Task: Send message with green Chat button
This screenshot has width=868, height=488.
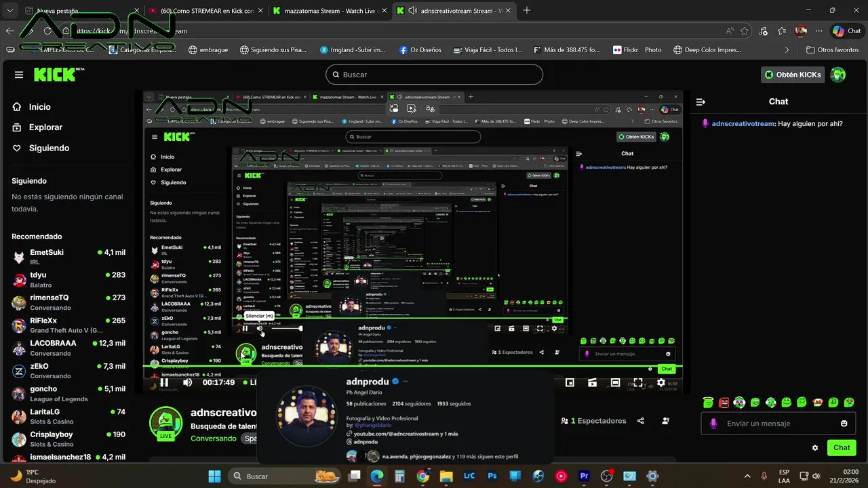Action: [842, 448]
